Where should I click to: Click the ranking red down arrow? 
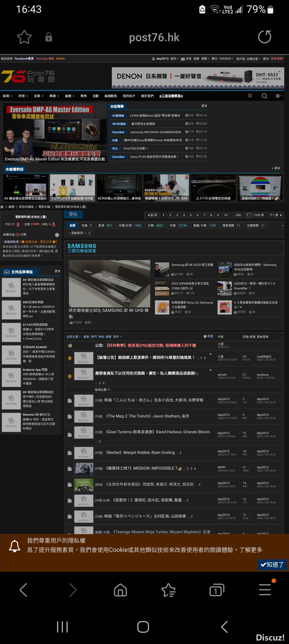(x=54, y=224)
